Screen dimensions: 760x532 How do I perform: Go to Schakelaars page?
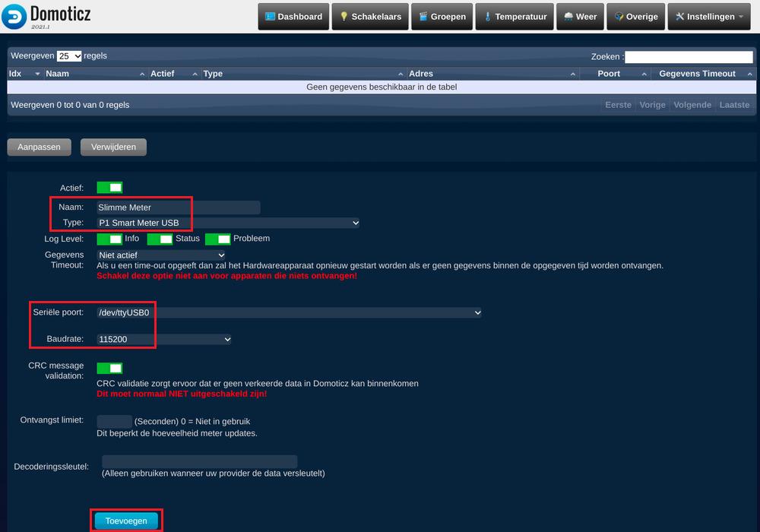tap(370, 17)
